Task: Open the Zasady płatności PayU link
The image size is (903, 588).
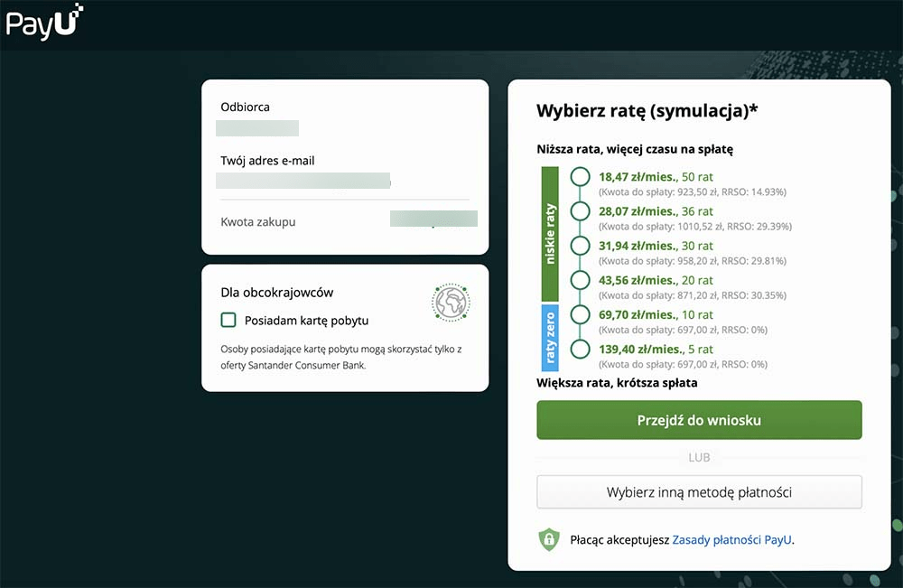Action: point(731,540)
